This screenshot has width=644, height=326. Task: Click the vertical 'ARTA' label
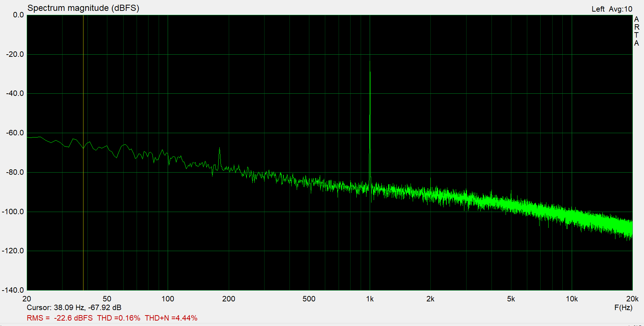coord(637,31)
